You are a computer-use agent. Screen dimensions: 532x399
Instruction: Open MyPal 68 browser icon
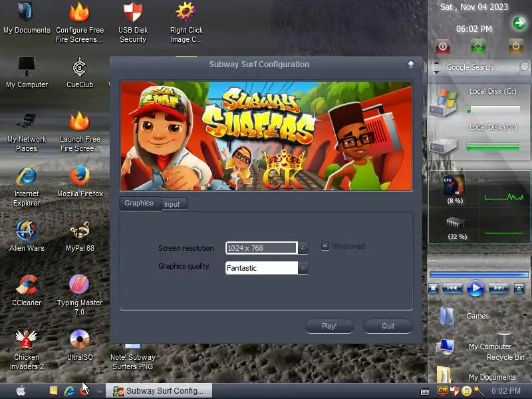coord(79,236)
